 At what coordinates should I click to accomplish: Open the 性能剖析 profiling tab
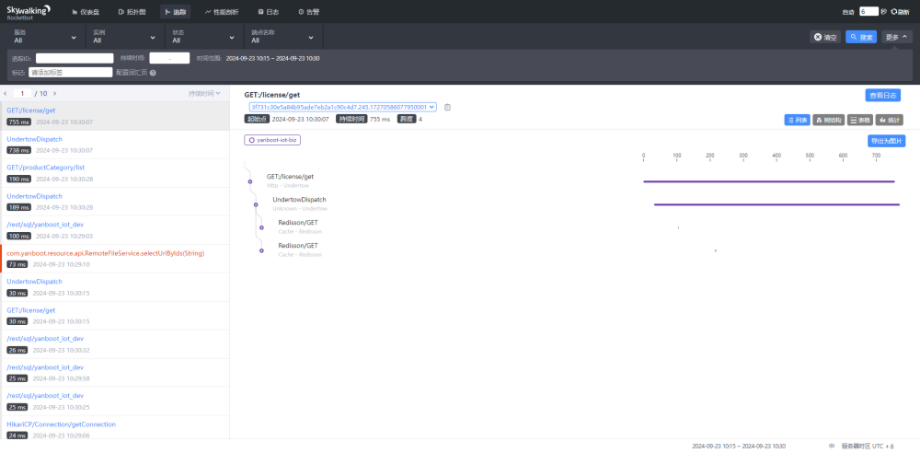pyautogui.click(x=224, y=12)
